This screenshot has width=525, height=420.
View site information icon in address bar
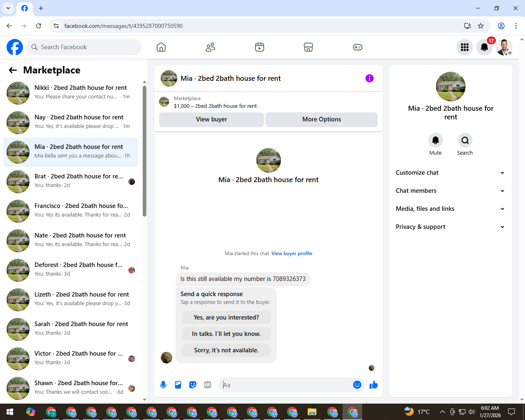pos(56,26)
